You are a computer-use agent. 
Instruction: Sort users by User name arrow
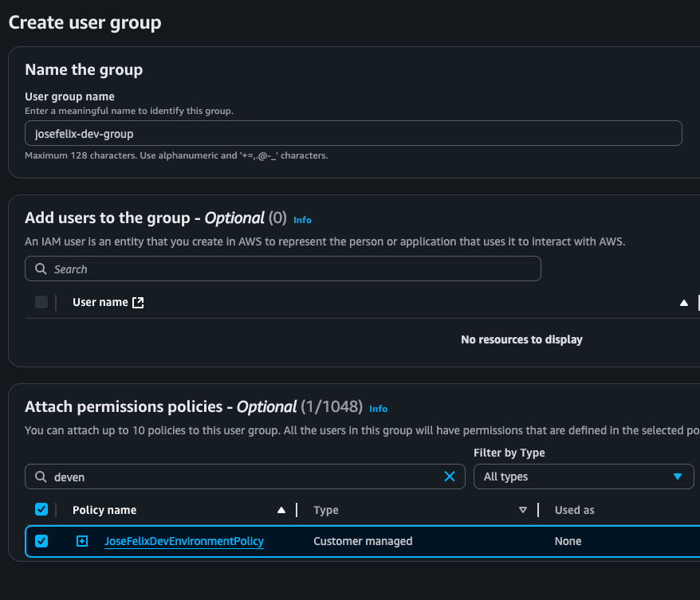click(683, 303)
